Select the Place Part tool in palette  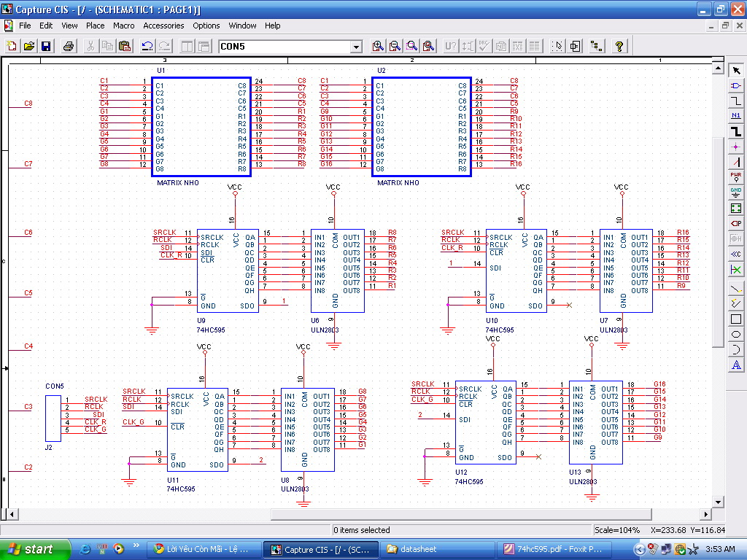pyautogui.click(x=736, y=85)
